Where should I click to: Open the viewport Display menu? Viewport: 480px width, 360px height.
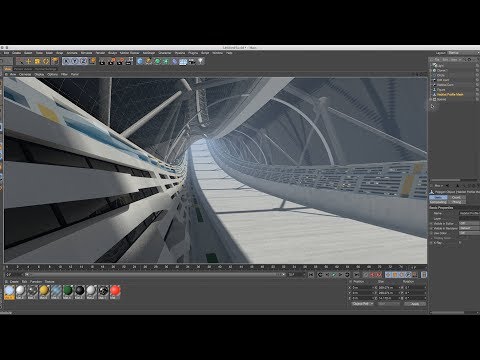point(39,74)
